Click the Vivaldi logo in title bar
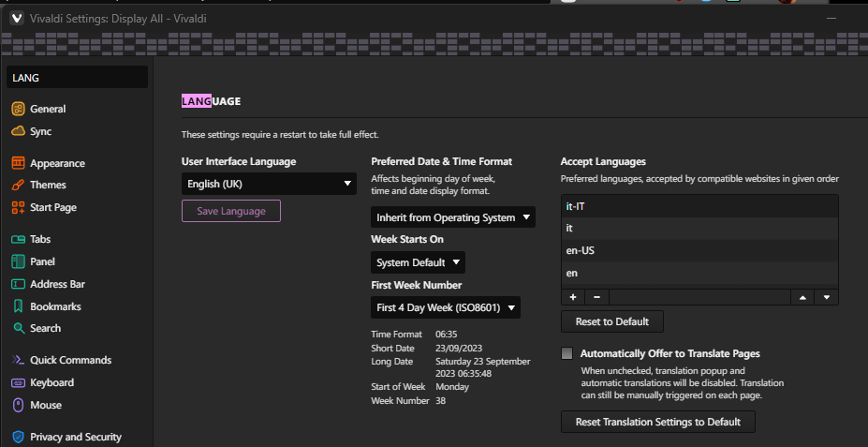The width and height of the screenshot is (868, 447). (x=17, y=19)
